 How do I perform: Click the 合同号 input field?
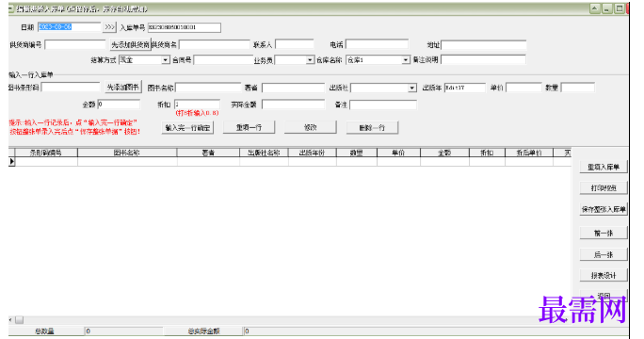[x=223, y=60]
